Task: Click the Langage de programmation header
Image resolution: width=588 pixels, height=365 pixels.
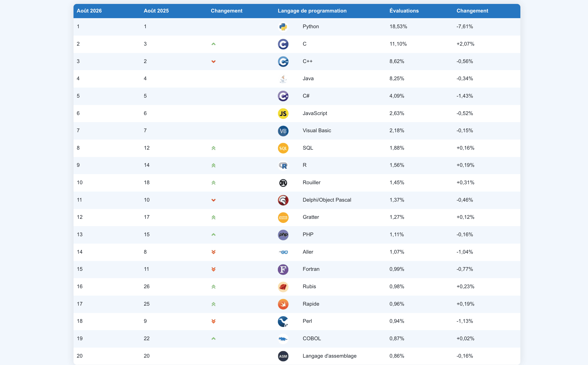Action: [x=312, y=11]
